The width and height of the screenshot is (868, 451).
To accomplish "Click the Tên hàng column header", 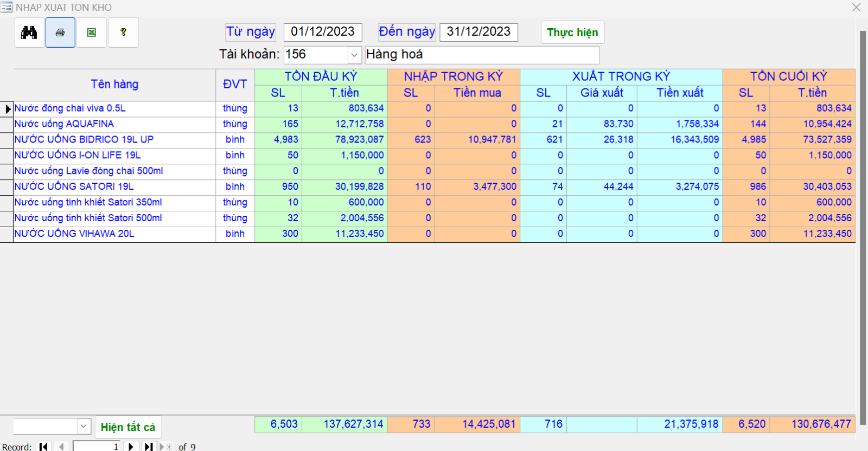I will click(x=114, y=85).
